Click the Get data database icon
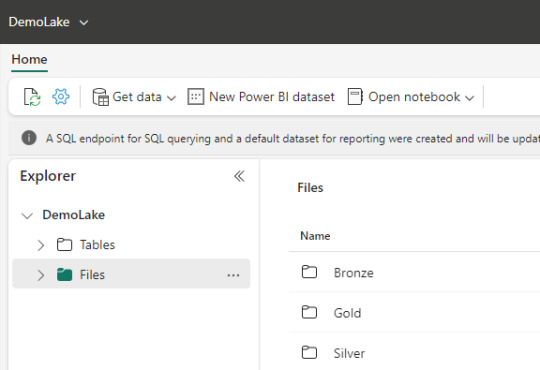 tap(101, 97)
